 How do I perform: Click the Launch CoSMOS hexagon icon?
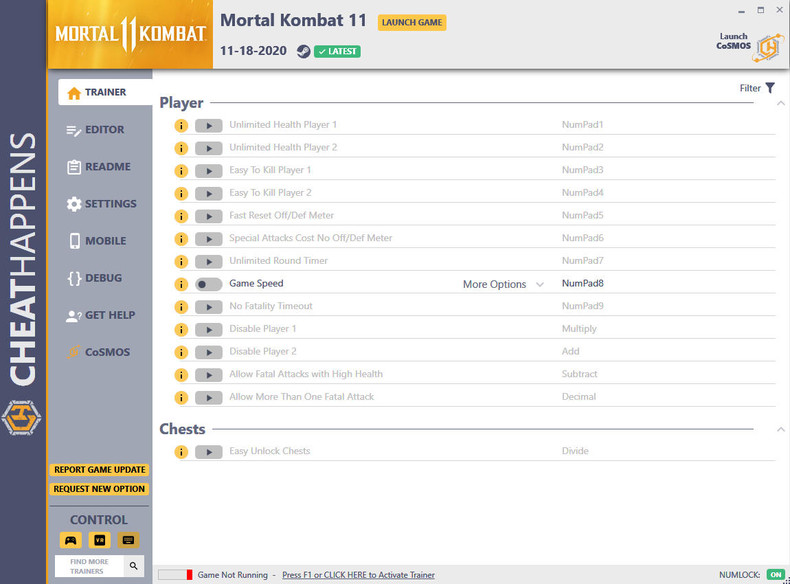pos(769,48)
